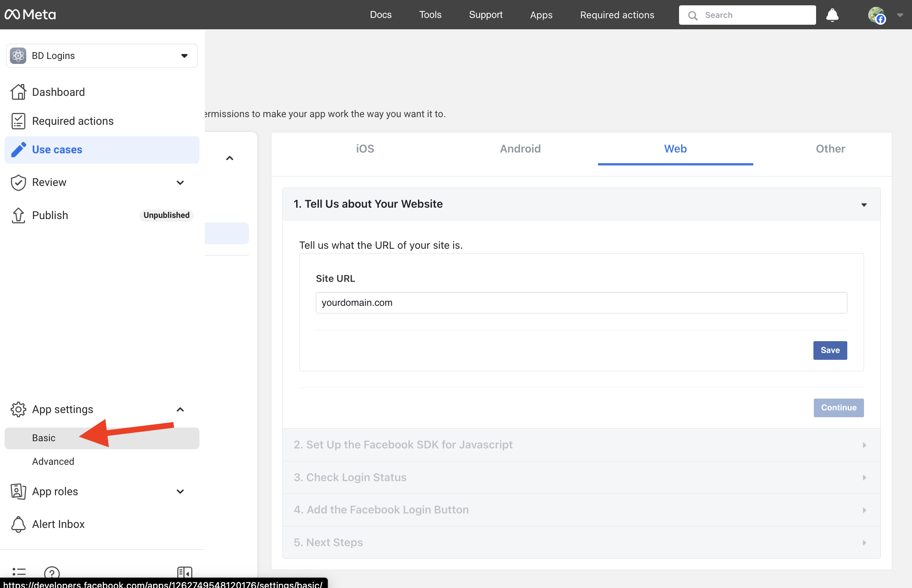This screenshot has width=912, height=588.
Task: Click the Alert Inbox bell icon
Action: 18,524
